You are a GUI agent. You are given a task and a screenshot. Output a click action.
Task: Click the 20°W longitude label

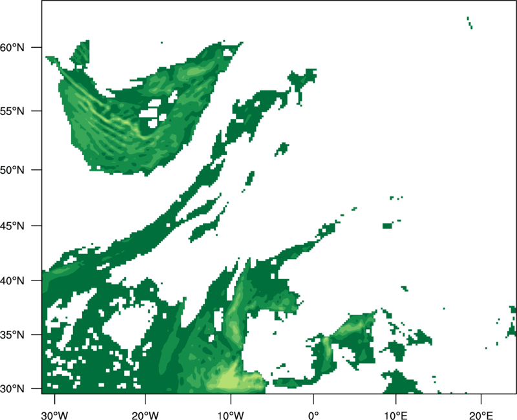[x=145, y=415]
